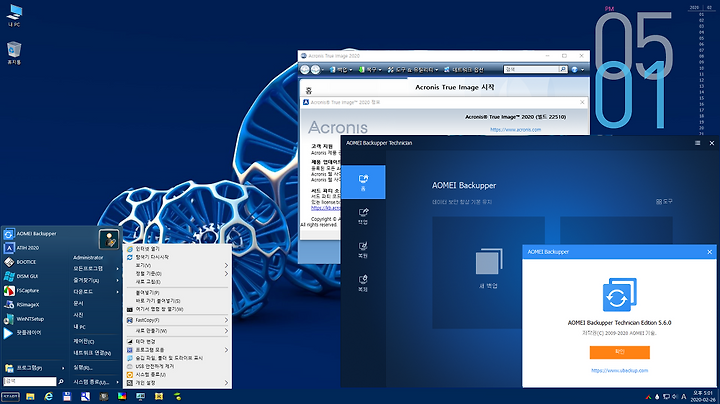The height and width of the screenshot is (404, 720).
Task: Click Acronis help globe icon
Action: tap(574, 70)
